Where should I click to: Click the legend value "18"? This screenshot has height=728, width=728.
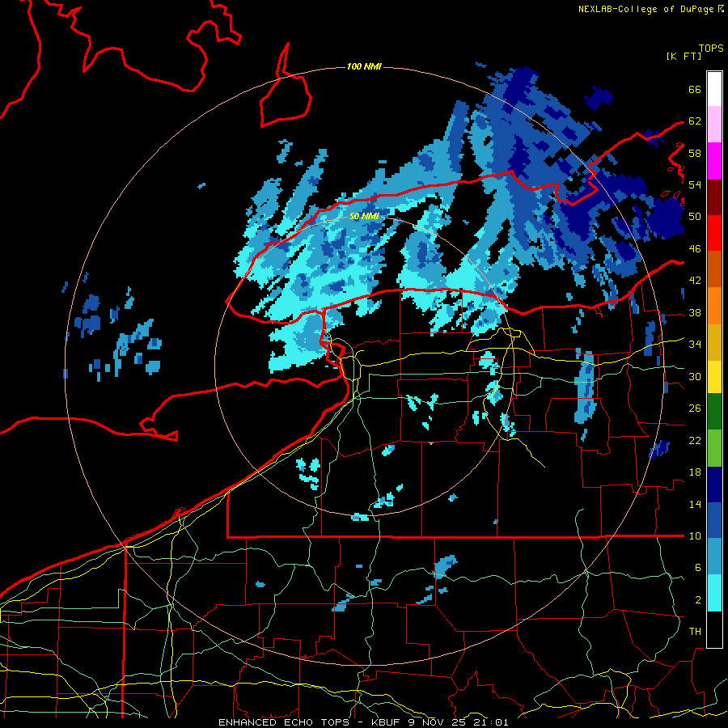695,472
